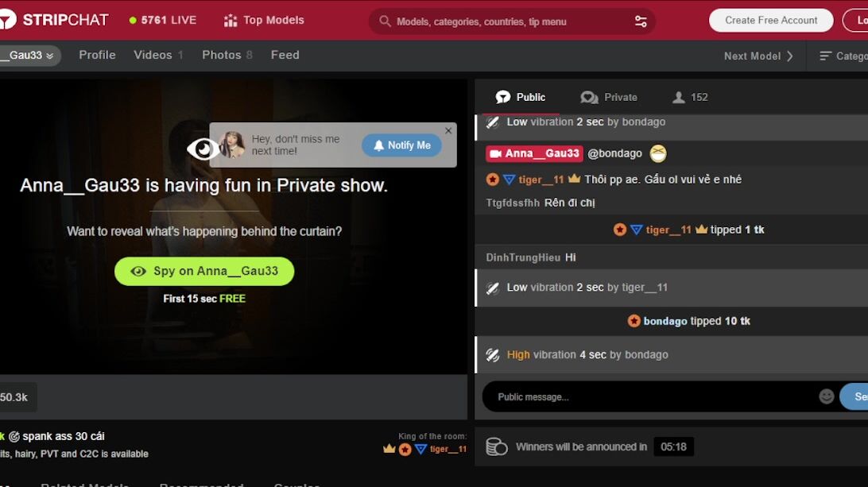Search models, categories, countries field
This screenshot has width=868, height=487.
[512, 21]
